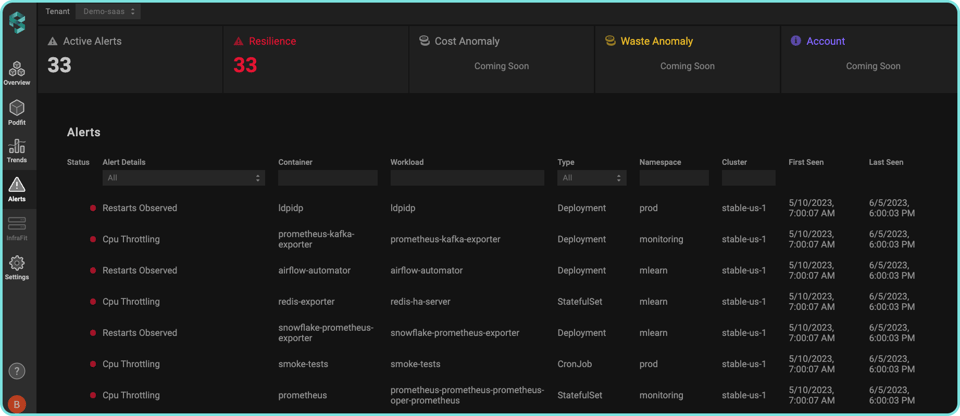Click status dot for smoke-tests row
960x416 pixels.
pos(93,364)
